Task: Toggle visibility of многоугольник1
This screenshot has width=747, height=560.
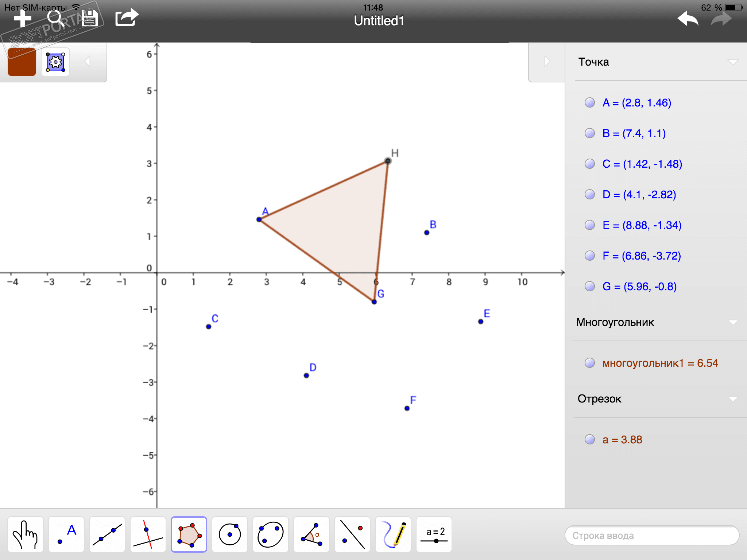Action: (x=590, y=363)
